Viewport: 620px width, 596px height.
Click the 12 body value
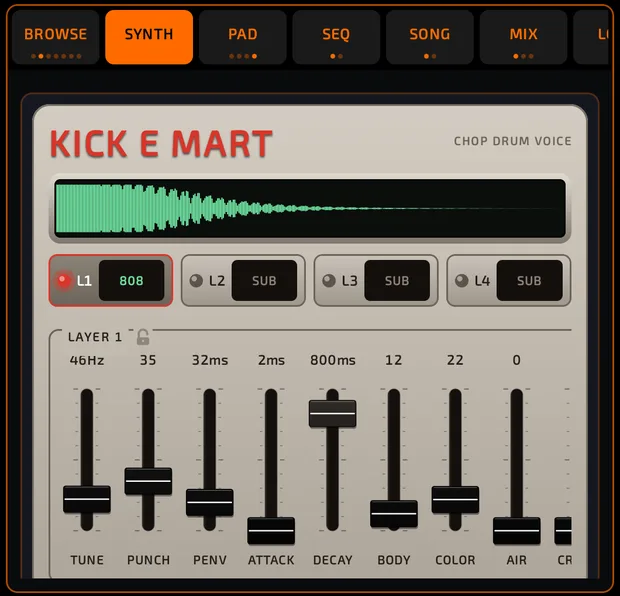click(394, 360)
